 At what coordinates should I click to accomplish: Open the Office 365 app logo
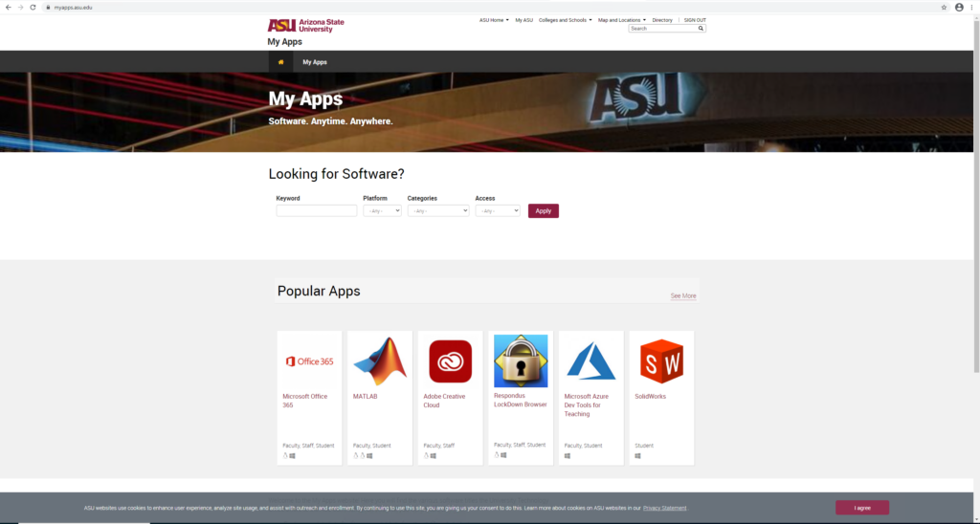tap(309, 361)
